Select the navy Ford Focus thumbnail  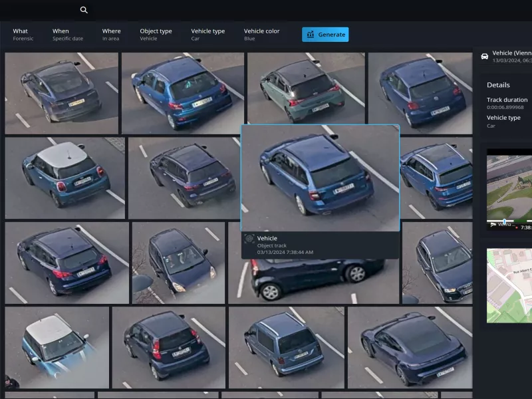(67, 263)
